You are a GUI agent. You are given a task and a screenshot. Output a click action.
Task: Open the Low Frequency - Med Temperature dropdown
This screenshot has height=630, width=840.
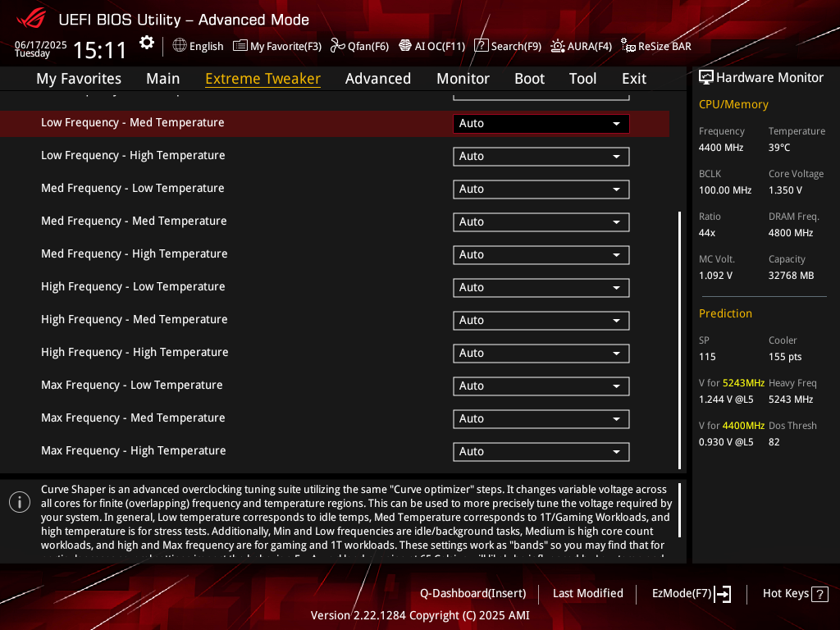(541, 124)
